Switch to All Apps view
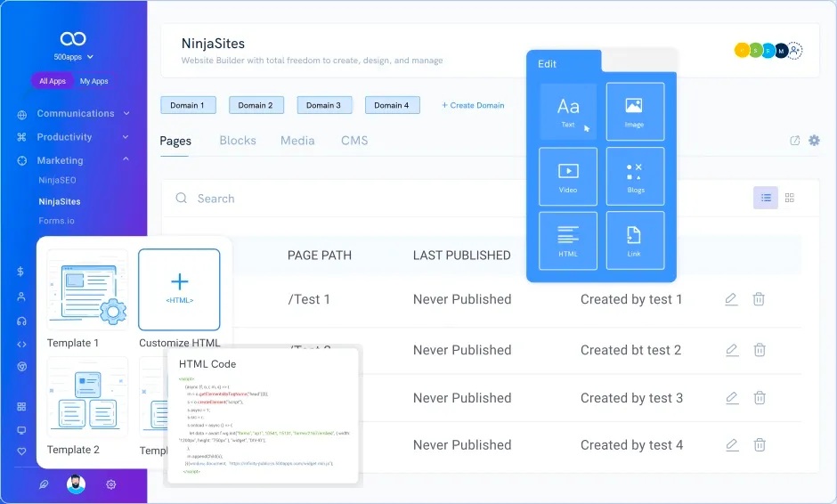The image size is (837, 504). point(53,81)
